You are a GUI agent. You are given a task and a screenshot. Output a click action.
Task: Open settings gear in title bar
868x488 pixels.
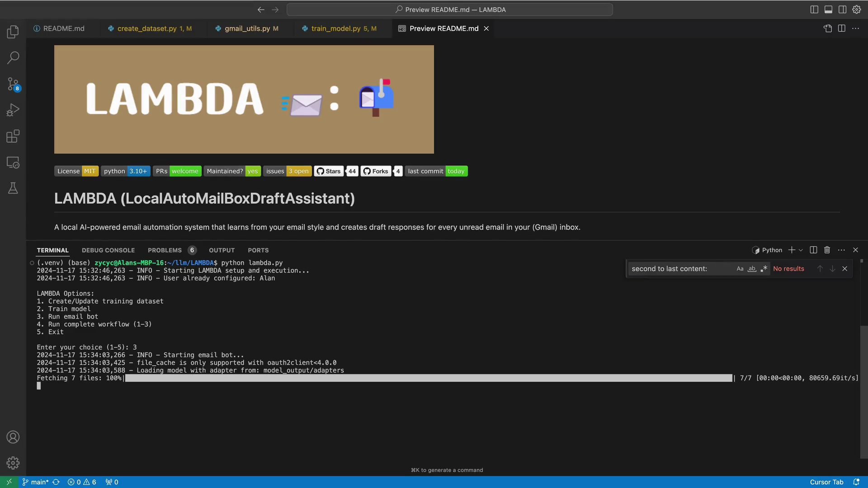[857, 9]
